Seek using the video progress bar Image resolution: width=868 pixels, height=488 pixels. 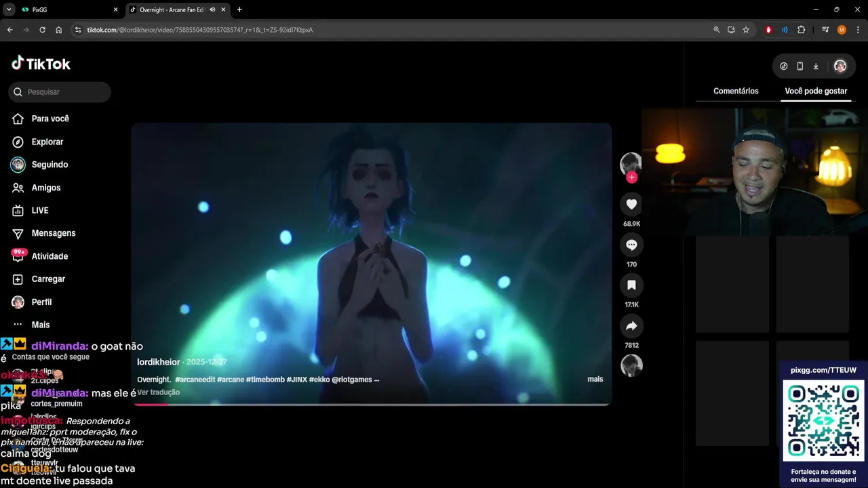[x=372, y=405]
